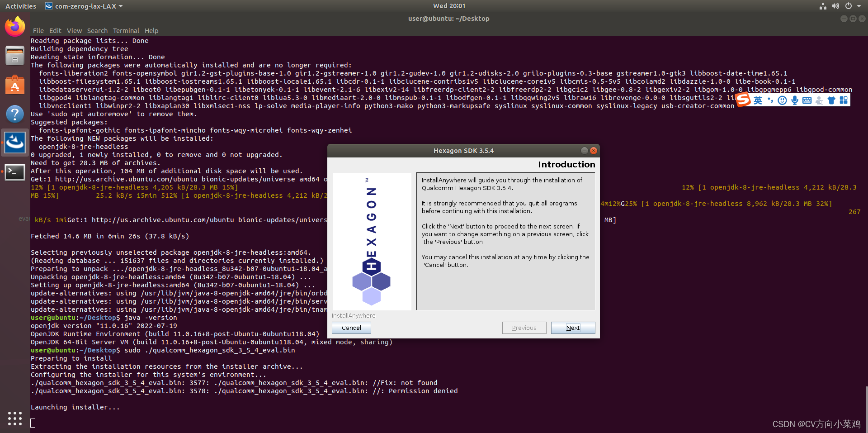Close the terminal window
This screenshot has height=433, width=868.
[x=862, y=19]
